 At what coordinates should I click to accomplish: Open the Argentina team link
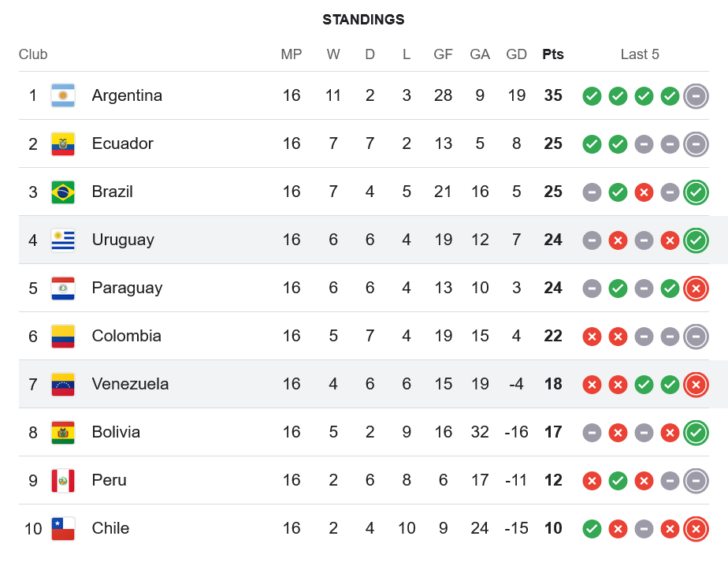(x=127, y=95)
